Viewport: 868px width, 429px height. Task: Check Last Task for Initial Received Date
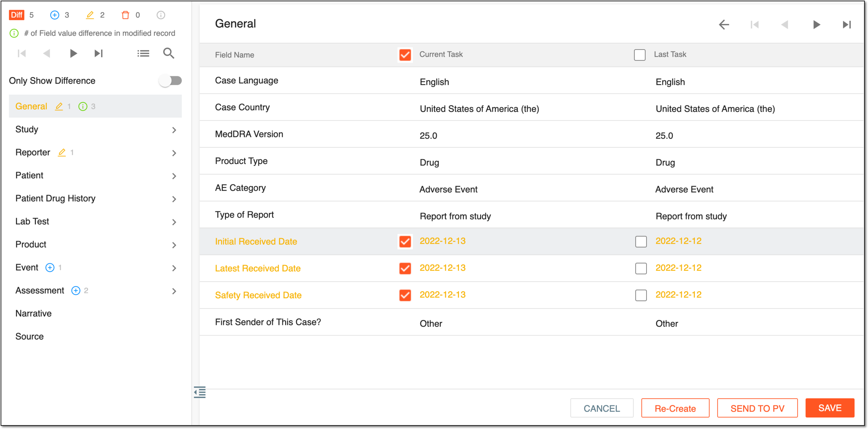click(x=641, y=241)
